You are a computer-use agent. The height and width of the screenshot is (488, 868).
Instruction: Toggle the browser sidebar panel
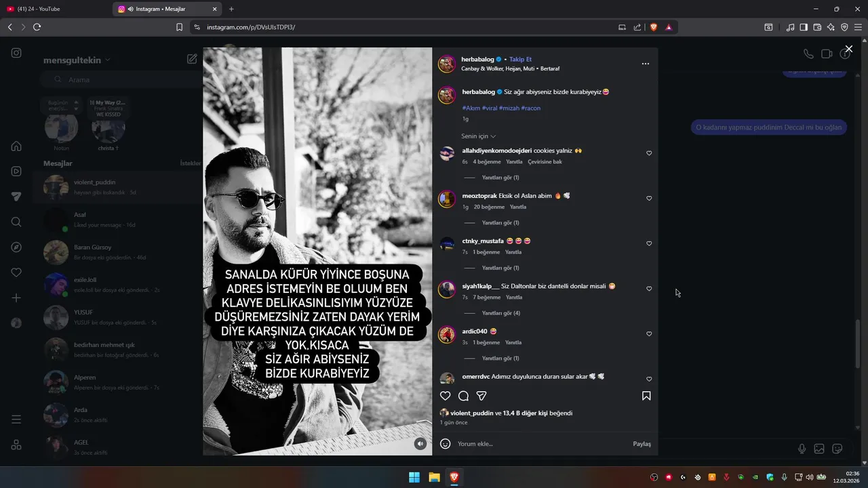click(804, 27)
